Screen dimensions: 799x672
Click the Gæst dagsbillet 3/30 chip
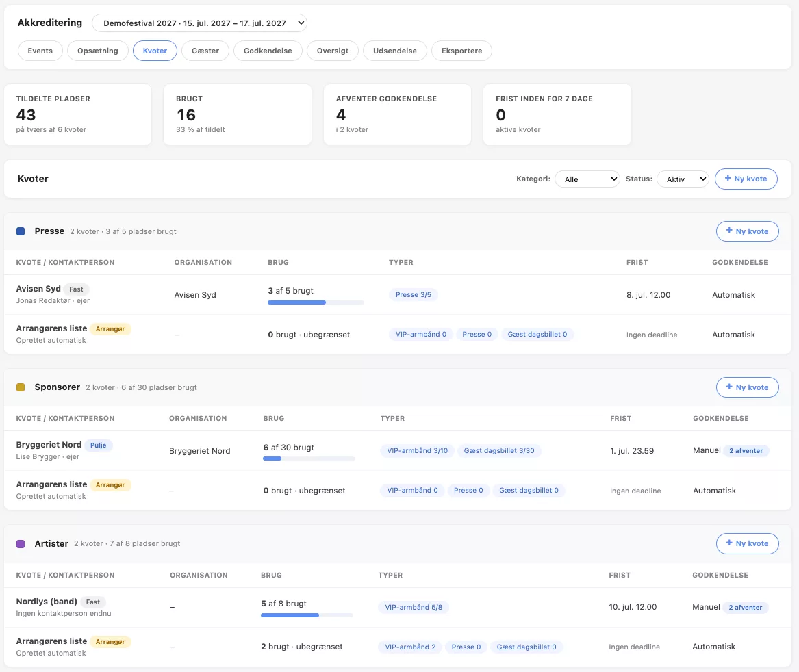click(x=499, y=450)
